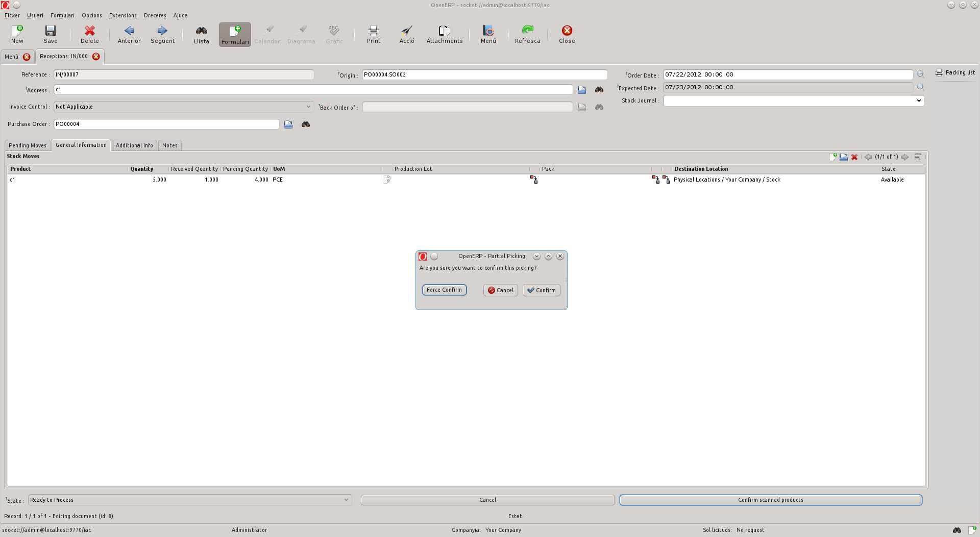
Task: Edit the selected stock move icon
Action: click(844, 157)
